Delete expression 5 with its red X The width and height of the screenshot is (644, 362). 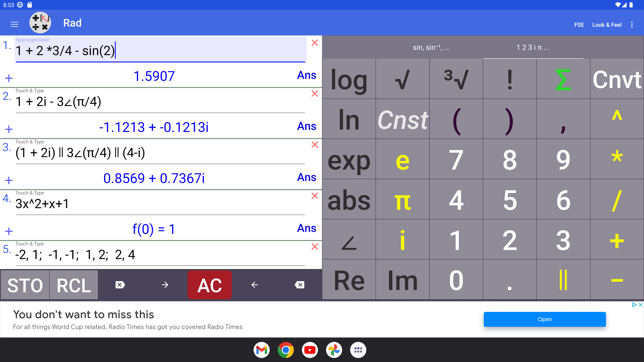315,247
